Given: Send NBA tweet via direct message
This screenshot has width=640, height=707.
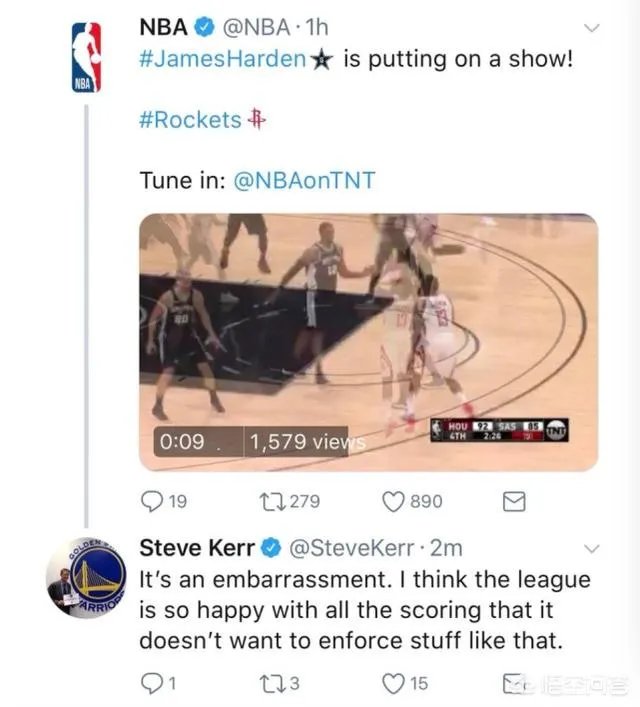Looking at the screenshot, I should (513, 501).
